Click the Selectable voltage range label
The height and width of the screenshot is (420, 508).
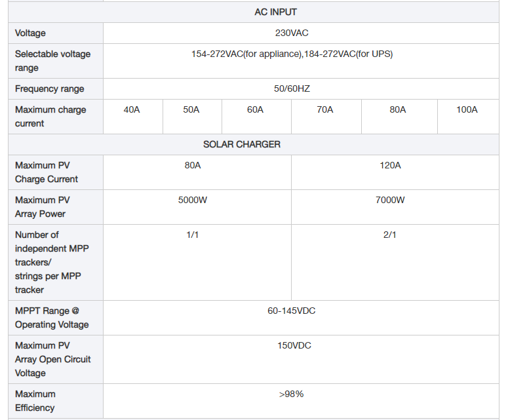click(52, 61)
